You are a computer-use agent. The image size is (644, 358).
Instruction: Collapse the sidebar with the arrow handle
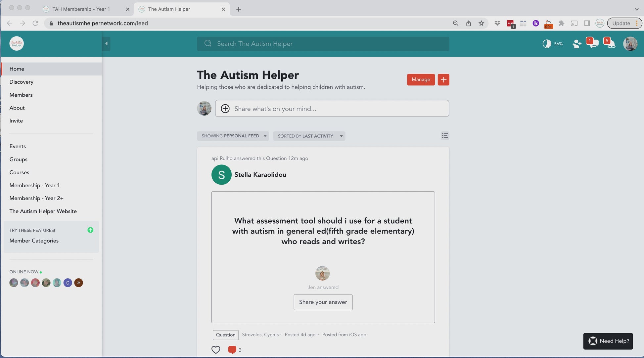point(106,43)
